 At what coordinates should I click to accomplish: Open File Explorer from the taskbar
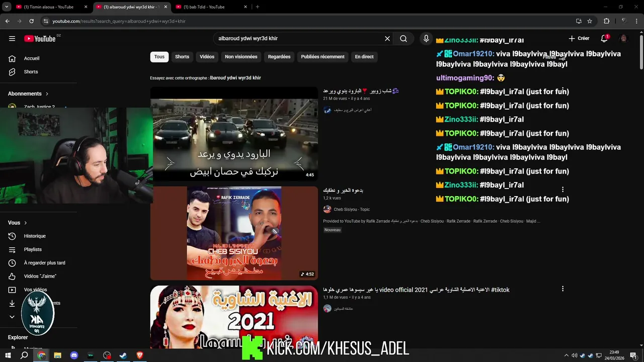[57, 355]
